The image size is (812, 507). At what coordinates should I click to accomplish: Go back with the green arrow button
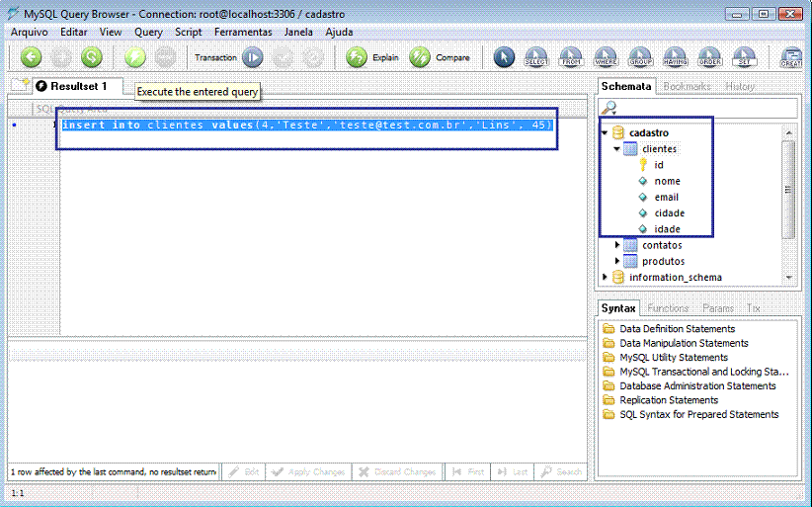31,57
